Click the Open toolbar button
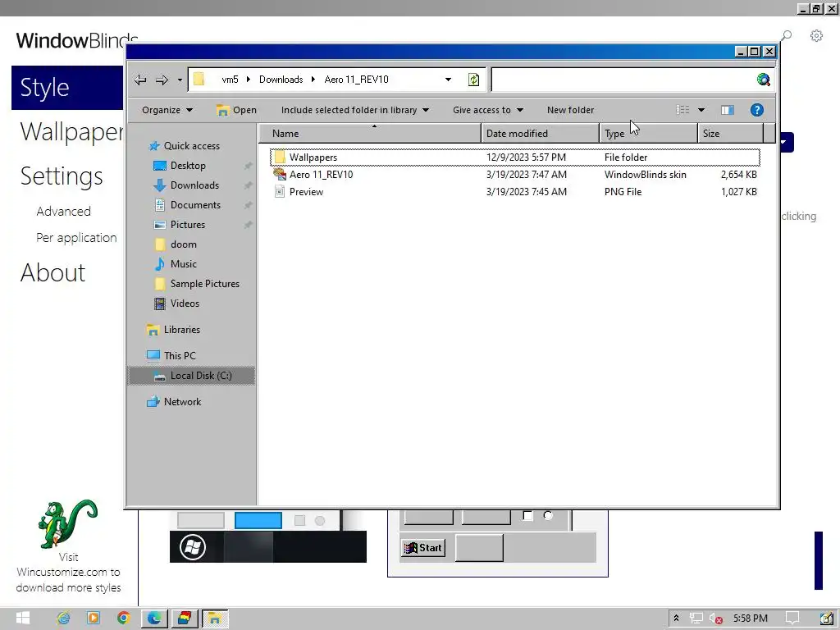Viewport: 840px width, 630px height. (x=236, y=110)
